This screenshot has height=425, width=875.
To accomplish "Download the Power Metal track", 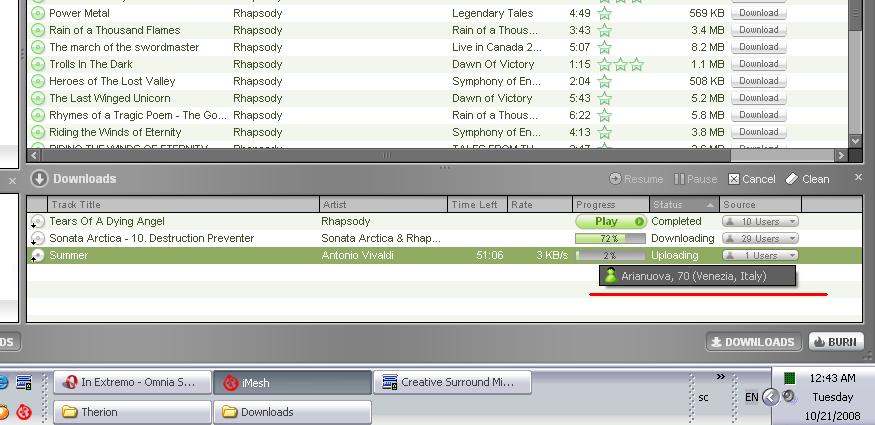I will 758,13.
